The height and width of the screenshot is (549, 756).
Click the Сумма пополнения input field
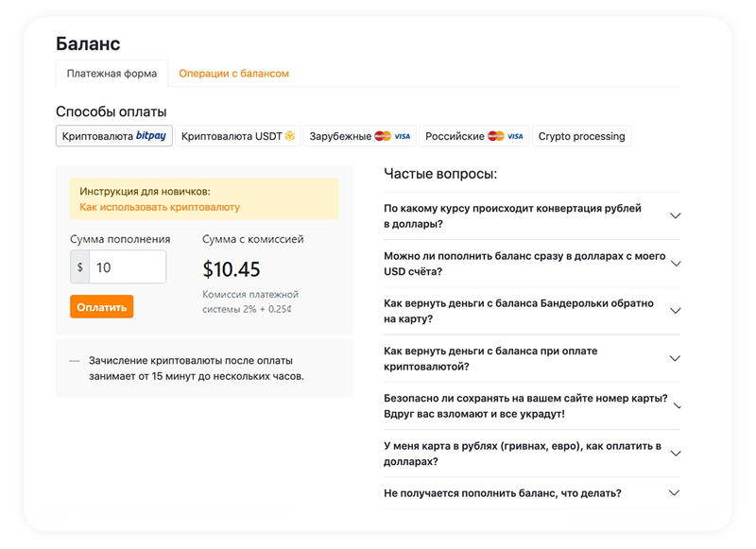127,267
